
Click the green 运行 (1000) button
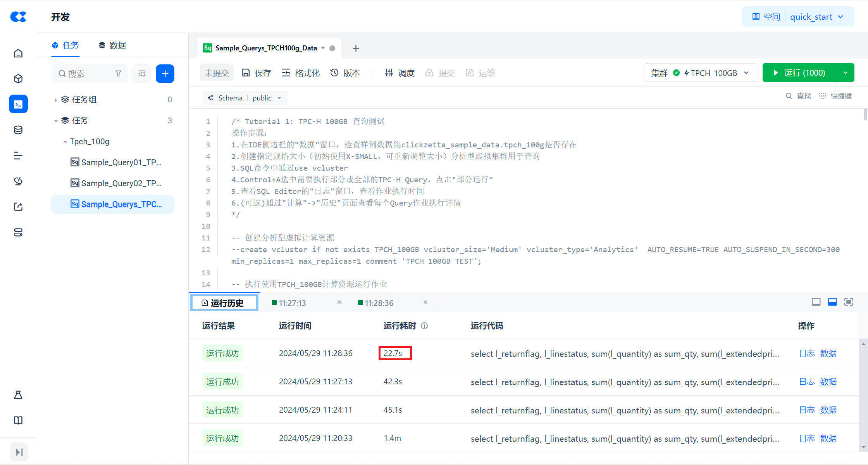point(799,73)
